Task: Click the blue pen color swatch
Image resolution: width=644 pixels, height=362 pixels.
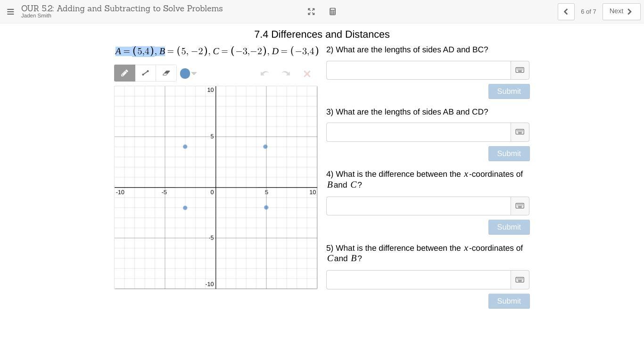Action: click(x=185, y=74)
